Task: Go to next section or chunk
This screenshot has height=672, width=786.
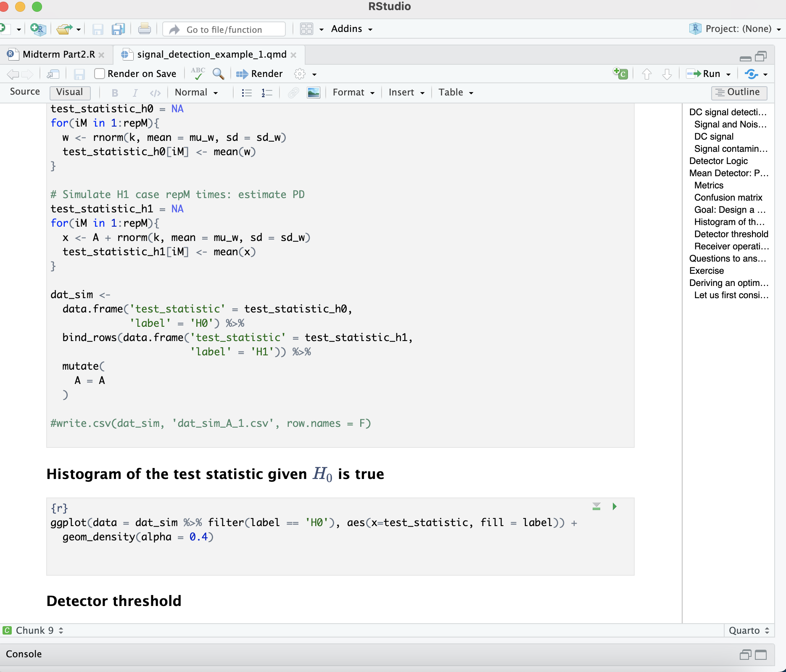Action: (x=667, y=74)
